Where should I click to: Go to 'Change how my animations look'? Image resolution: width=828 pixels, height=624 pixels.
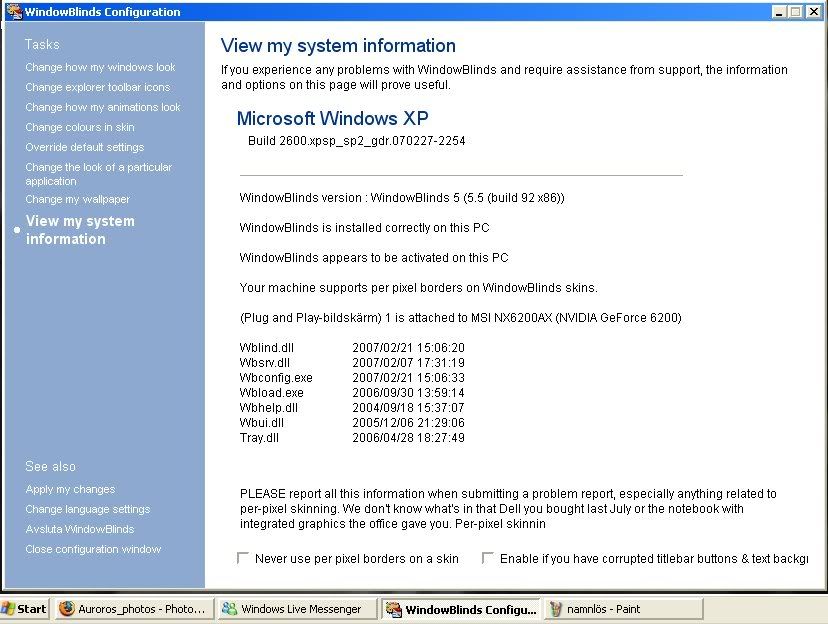tap(103, 107)
